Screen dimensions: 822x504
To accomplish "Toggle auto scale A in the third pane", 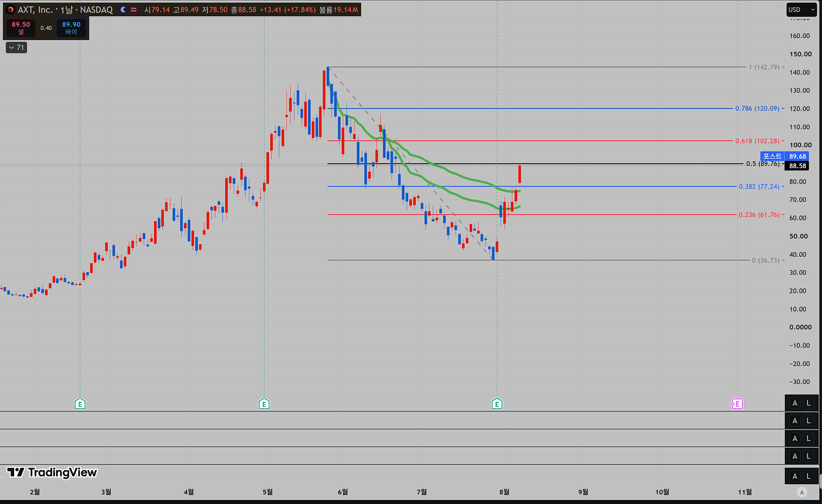I will (x=795, y=438).
